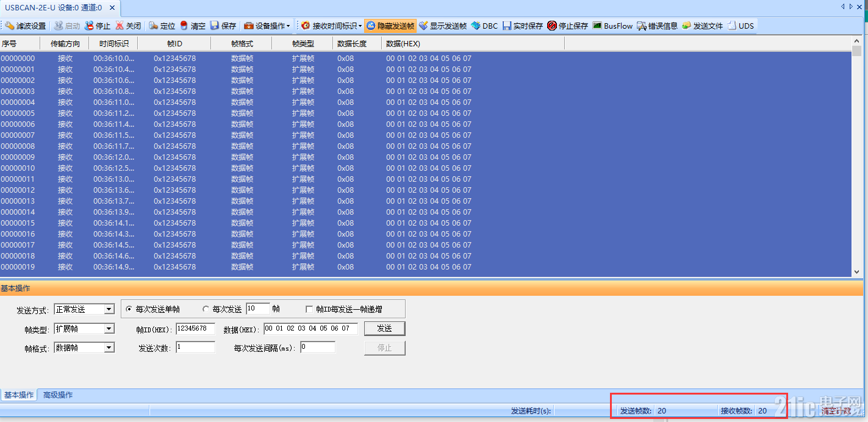Open the 滤波设置 filter settings tool
The image size is (868, 422).
(26, 26)
